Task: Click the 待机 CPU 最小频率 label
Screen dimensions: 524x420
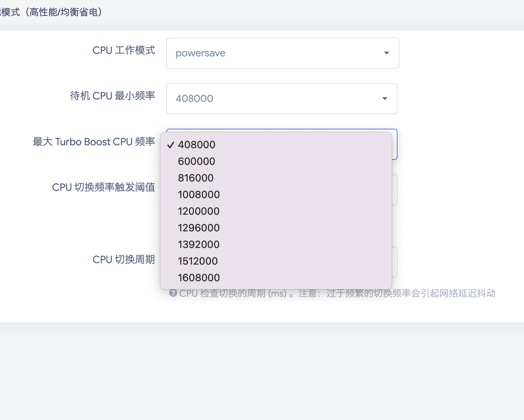Action: click(113, 96)
